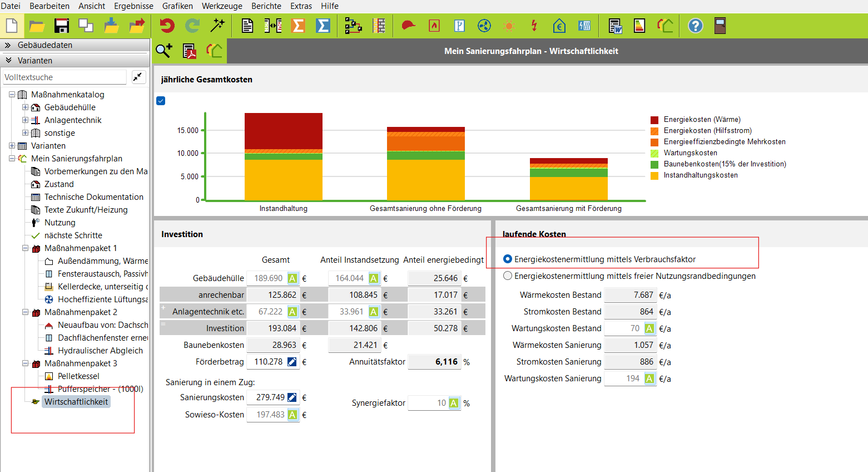Click the edit button beside Förderbetrag value

click(x=292, y=362)
